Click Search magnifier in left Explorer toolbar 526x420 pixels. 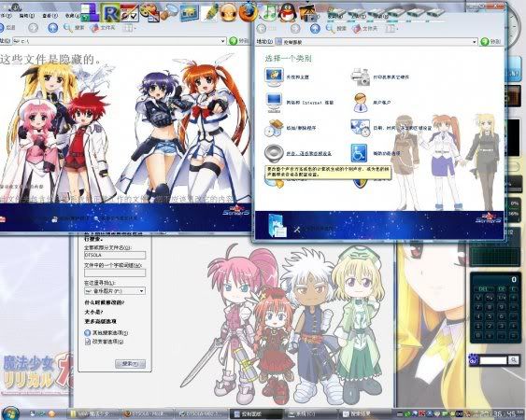pyautogui.click(x=68, y=28)
